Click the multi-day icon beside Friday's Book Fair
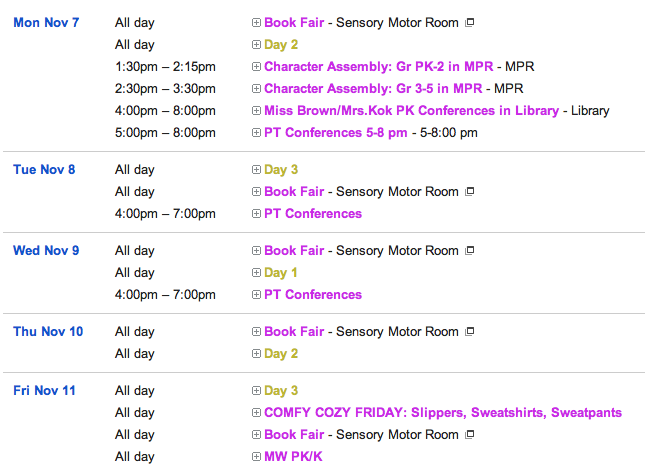 [x=469, y=434]
